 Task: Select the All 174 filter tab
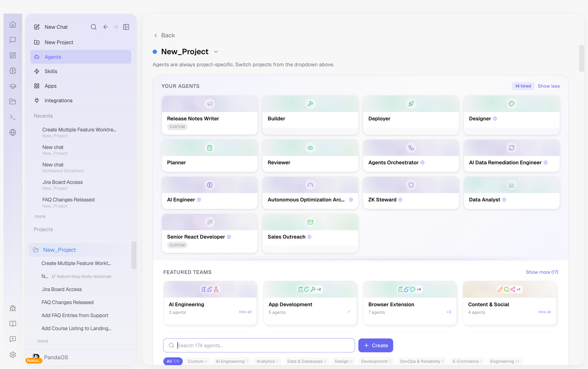pyautogui.click(x=173, y=361)
